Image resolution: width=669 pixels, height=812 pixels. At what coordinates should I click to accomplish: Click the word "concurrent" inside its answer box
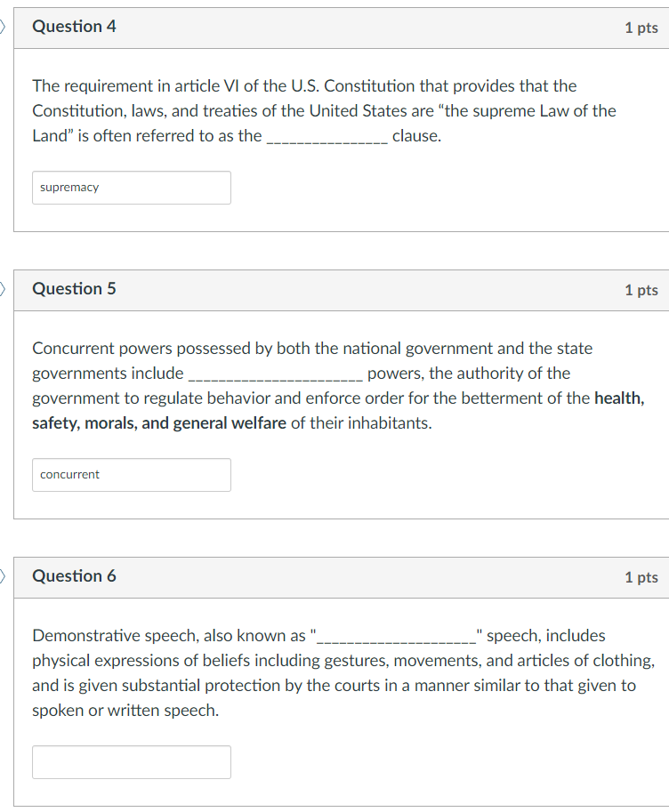[70, 474]
